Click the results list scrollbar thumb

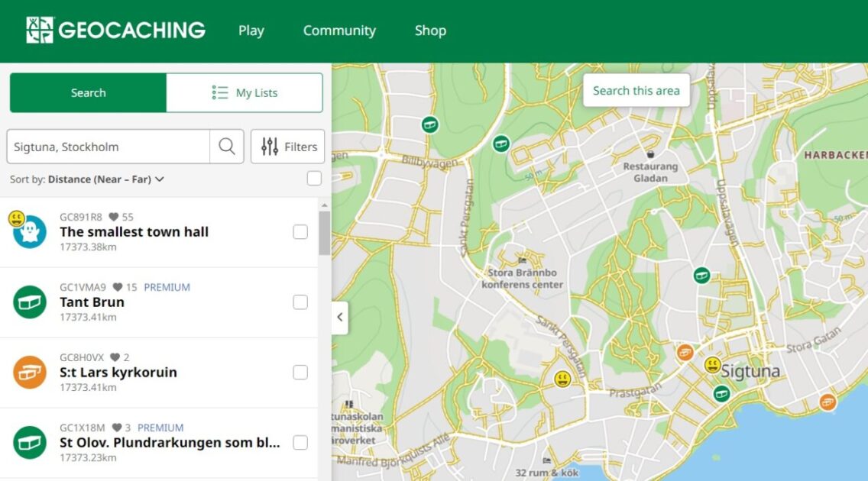point(325,233)
